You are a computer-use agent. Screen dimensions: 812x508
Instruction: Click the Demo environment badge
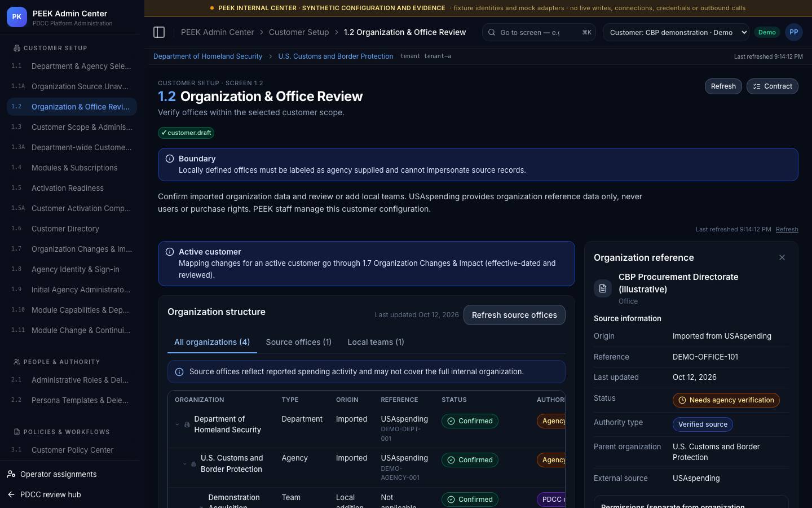(767, 32)
